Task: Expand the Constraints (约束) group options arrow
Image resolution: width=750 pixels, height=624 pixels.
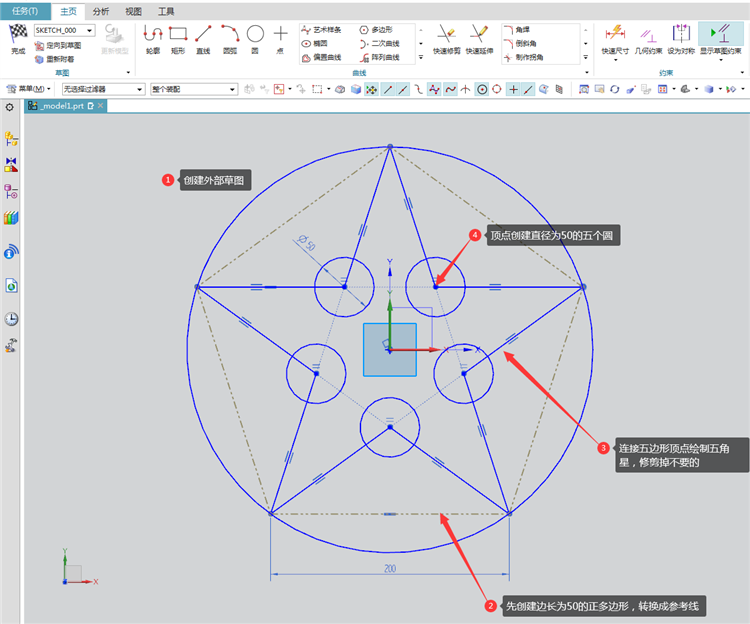Action: click(742, 73)
